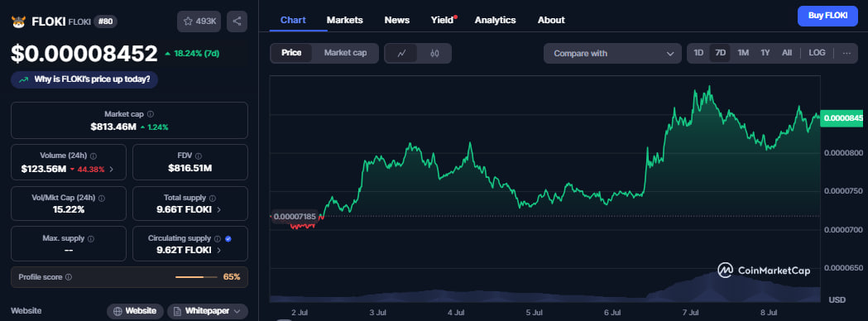This screenshot has height=321, width=868.
Task: Click the Vol/Mkt Cap (24h) info icon
Action: click(x=101, y=198)
